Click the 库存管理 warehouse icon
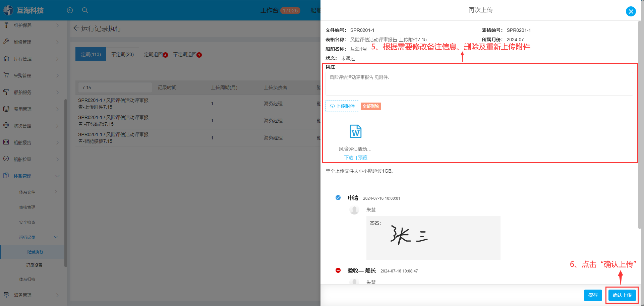Viewport: 644px width, 306px height. 6,59
